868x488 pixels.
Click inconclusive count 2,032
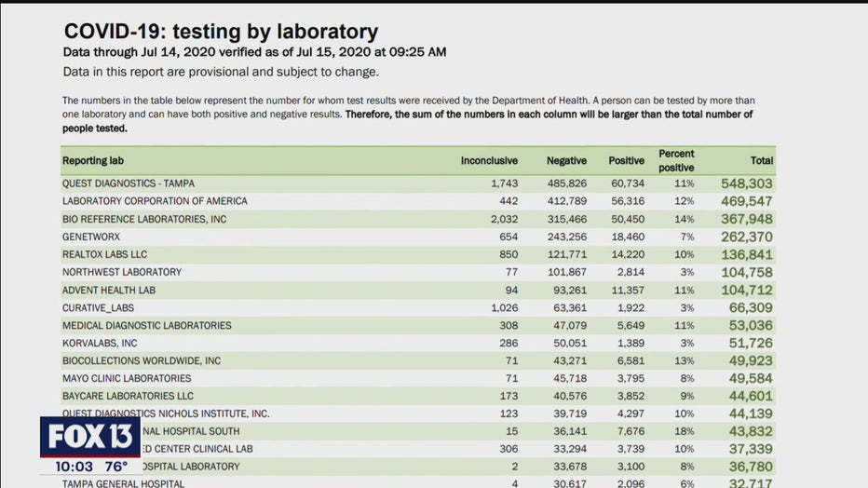tap(504, 219)
